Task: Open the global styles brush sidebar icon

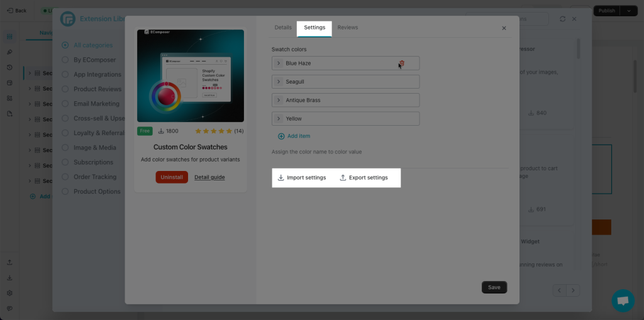Action: click(x=9, y=52)
